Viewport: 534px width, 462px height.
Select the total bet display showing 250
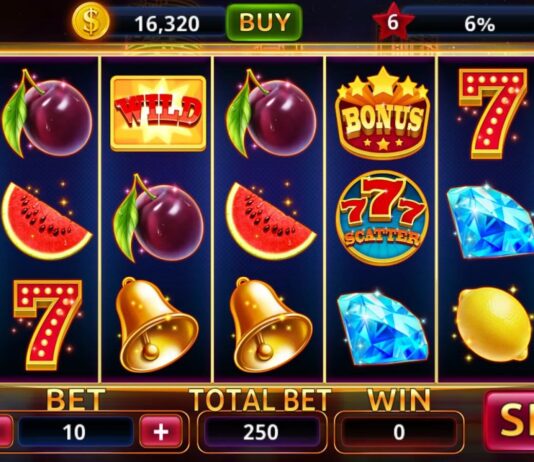click(x=261, y=432)
